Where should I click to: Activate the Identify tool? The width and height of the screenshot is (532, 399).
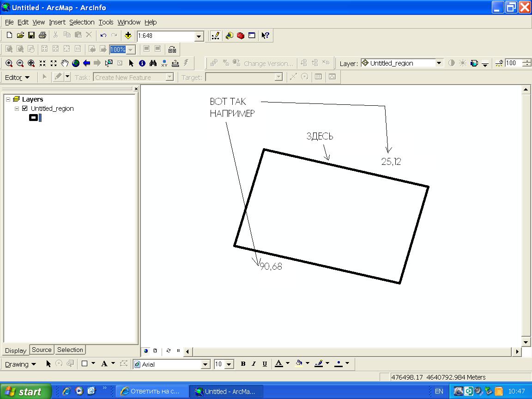point(142,63)
